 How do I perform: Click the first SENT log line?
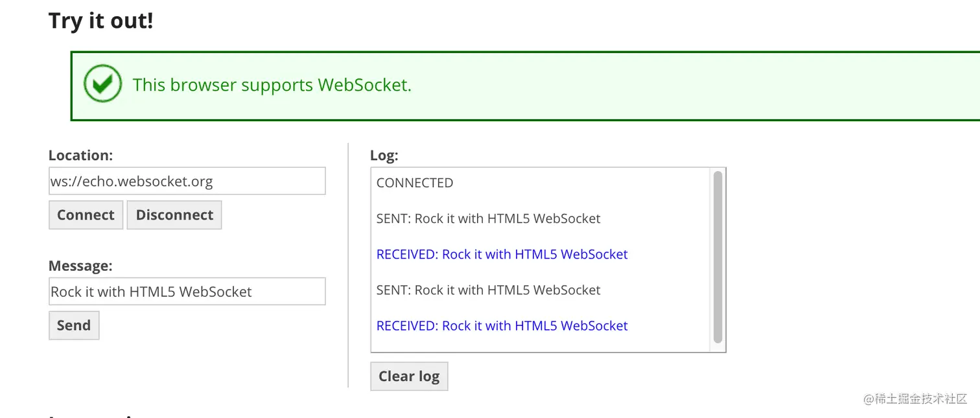click(x=488, y=218)
